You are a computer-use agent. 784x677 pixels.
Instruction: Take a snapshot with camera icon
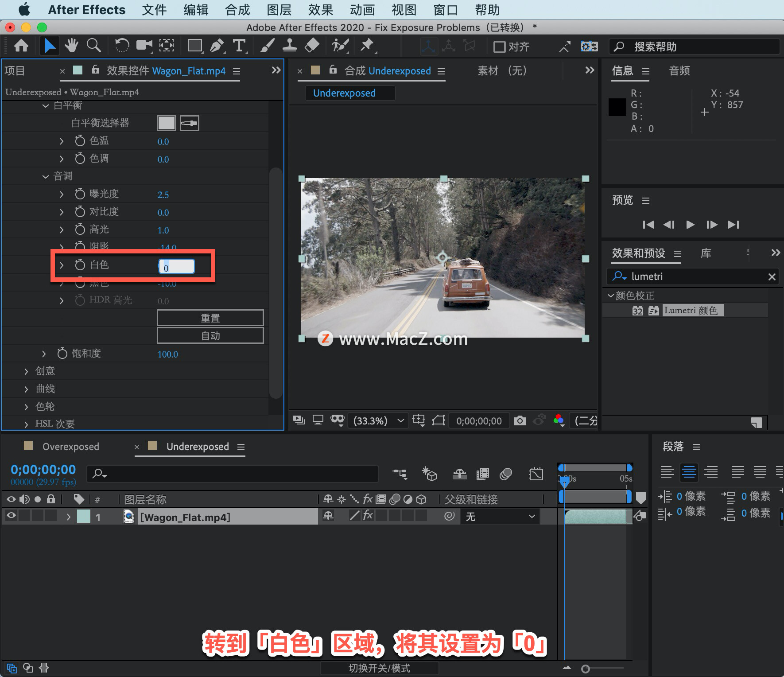pos(520,420)
